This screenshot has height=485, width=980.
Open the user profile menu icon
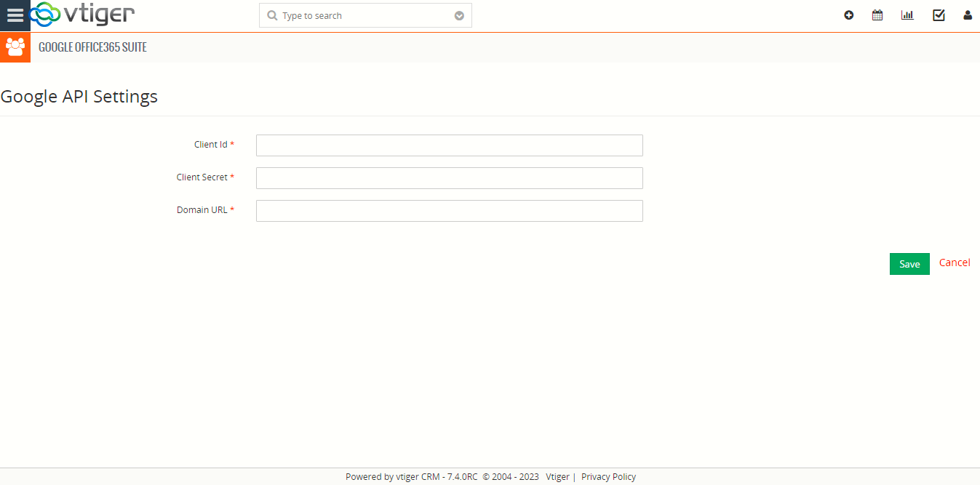(x=968, y=15)
